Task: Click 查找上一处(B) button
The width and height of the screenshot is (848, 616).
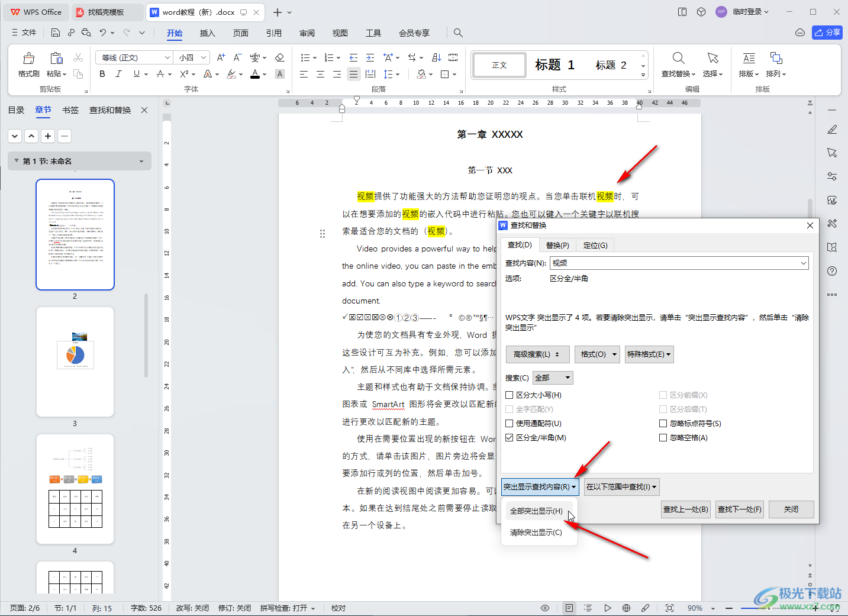Action: pos(686,509)
